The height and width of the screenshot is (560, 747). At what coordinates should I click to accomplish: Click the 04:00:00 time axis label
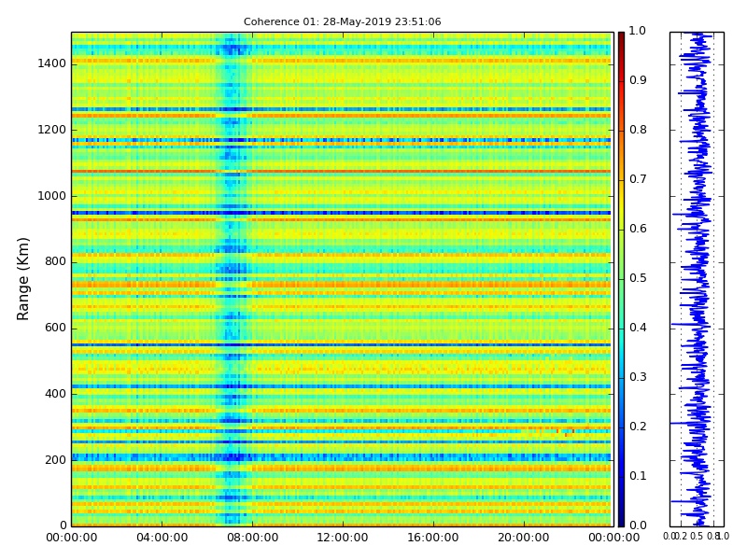[162, 539]
